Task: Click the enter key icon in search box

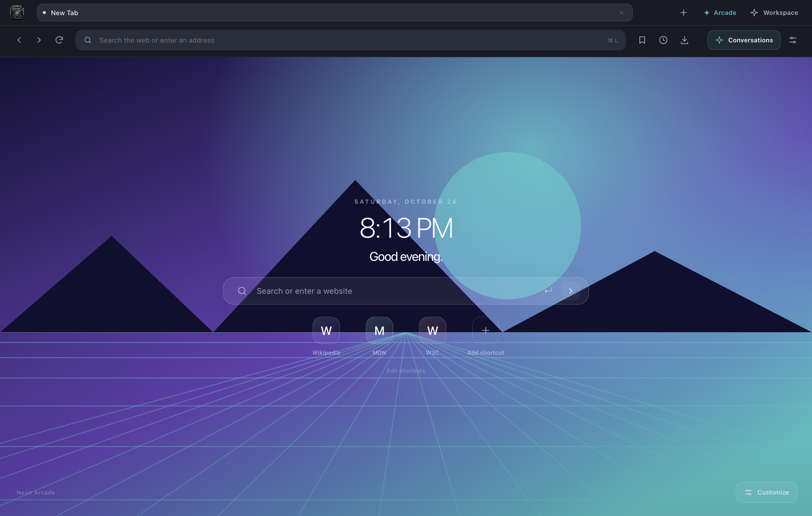Action: [548, 290]
